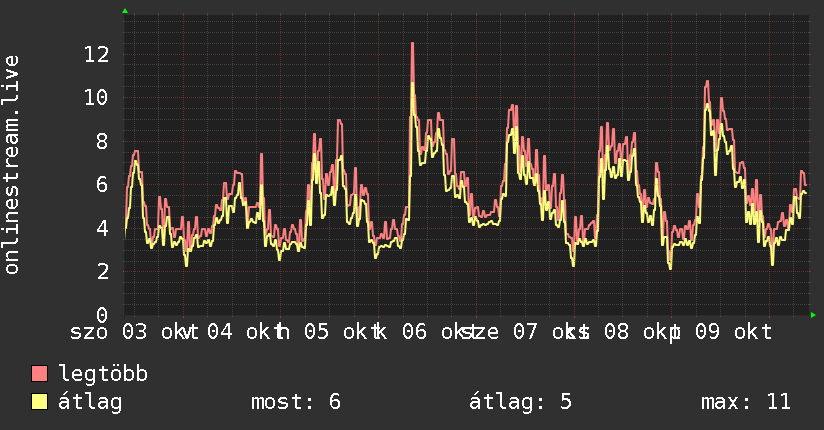Screen dimensions: 824x430
Task: Click the onlinestream.live vertical axis title
Action: pos(12,165)
